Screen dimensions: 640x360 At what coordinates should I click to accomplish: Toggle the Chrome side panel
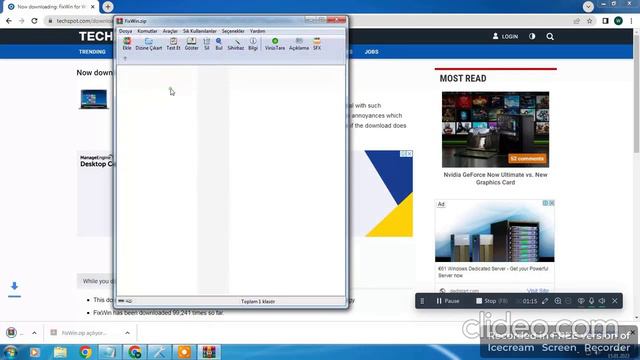click(x=605, y=21)
